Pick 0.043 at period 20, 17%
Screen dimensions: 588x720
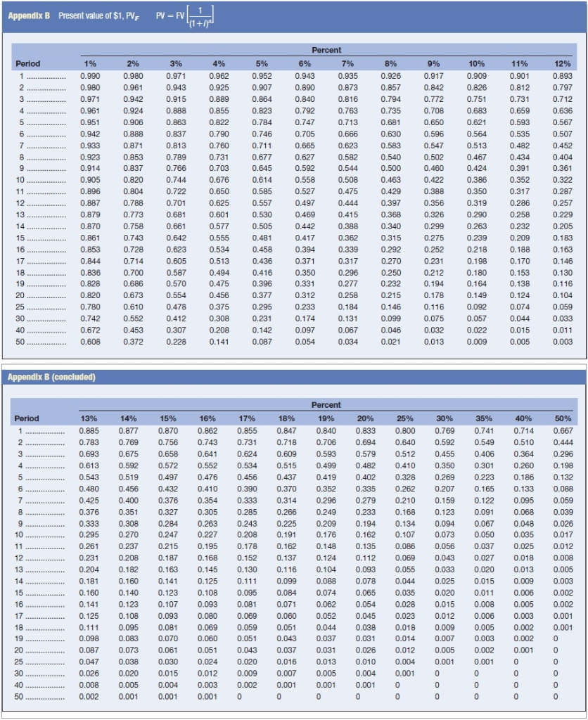click(247, 650)
